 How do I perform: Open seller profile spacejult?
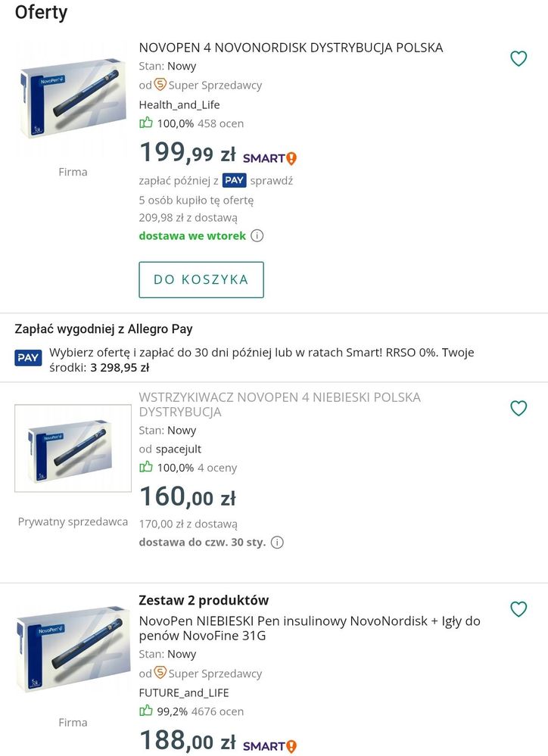click(x=179, y=449)
